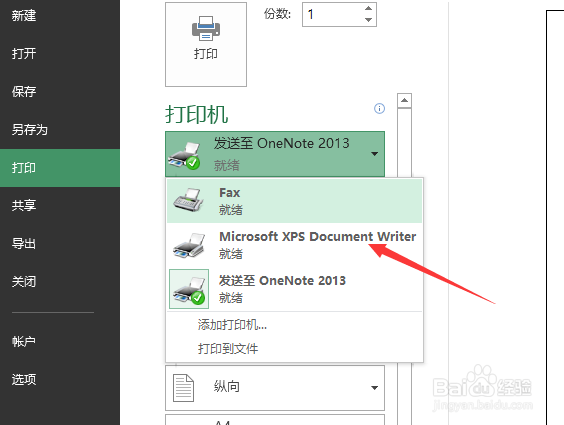Decrease the copies count with down arrow
This screenshot has height=425, width=564.
pyautogui.click(x=368, y=20)
